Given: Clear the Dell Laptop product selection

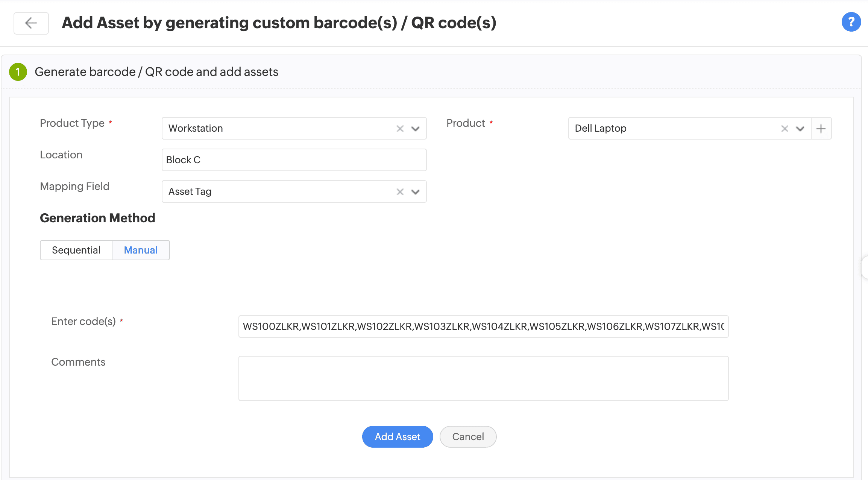Looking at the screenshot, I should (785, 129).
